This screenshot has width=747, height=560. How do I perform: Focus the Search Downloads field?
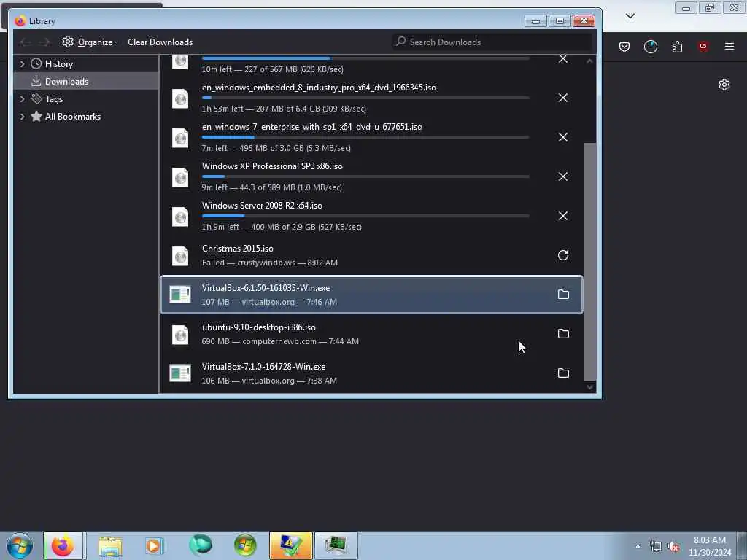click(x=492, y=42)
